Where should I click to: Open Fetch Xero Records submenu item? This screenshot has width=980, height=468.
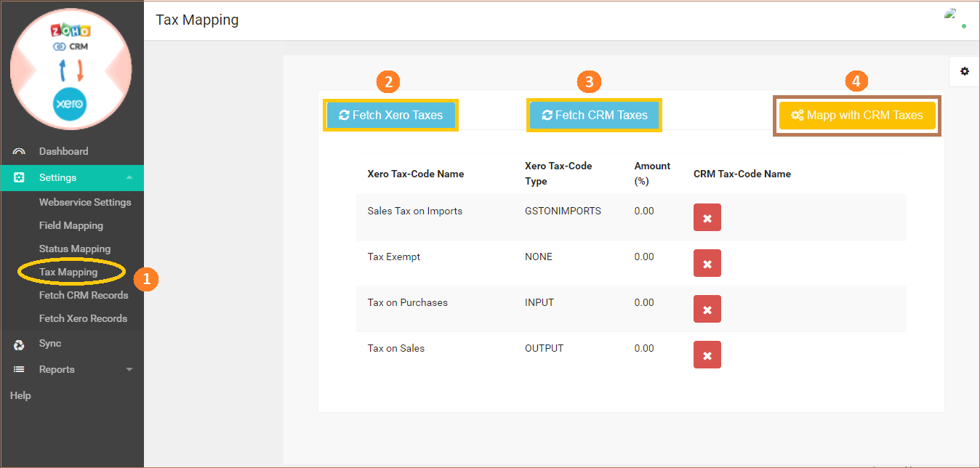tap(83, 318)
